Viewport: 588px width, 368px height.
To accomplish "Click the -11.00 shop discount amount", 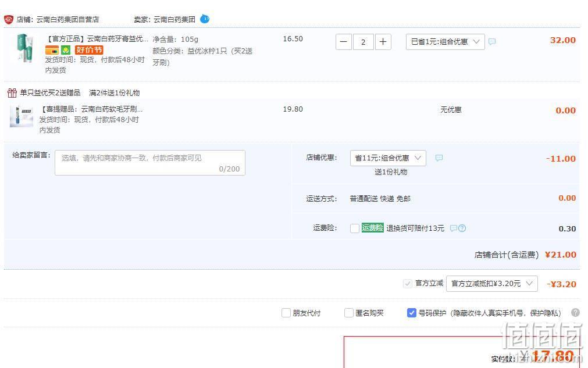I will 561,159.
